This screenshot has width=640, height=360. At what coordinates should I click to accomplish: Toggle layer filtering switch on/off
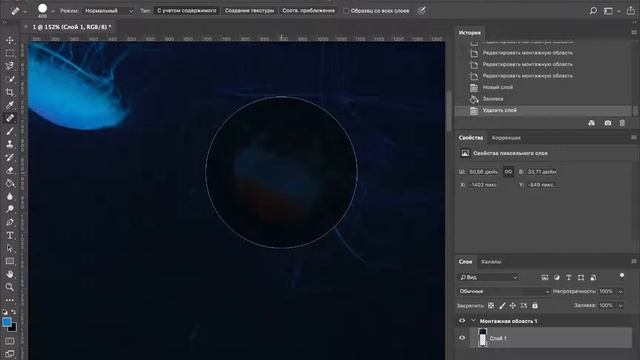click(x=622, y=277)
